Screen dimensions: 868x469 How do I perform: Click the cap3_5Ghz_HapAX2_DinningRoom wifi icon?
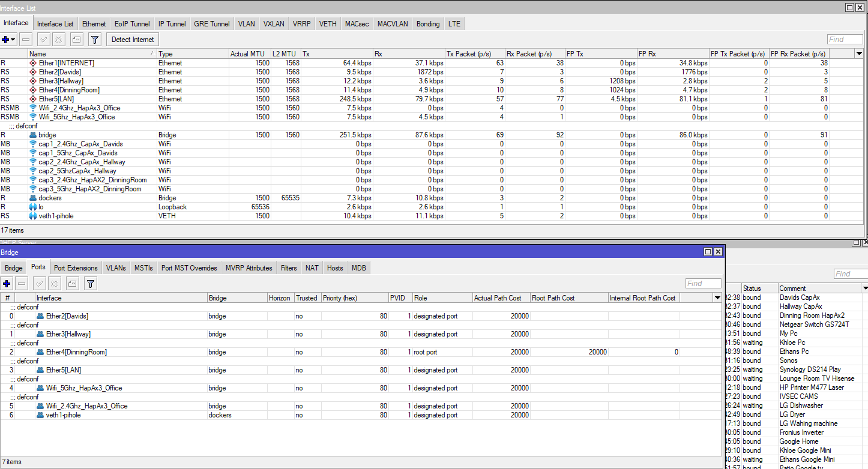[x=33, y=189]
